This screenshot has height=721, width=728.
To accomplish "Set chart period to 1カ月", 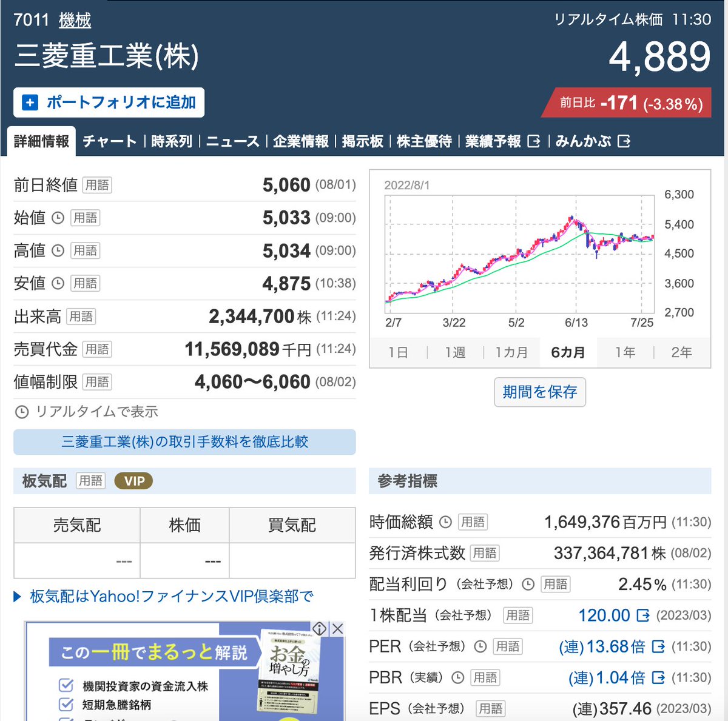I will click(x=511, y=352).
